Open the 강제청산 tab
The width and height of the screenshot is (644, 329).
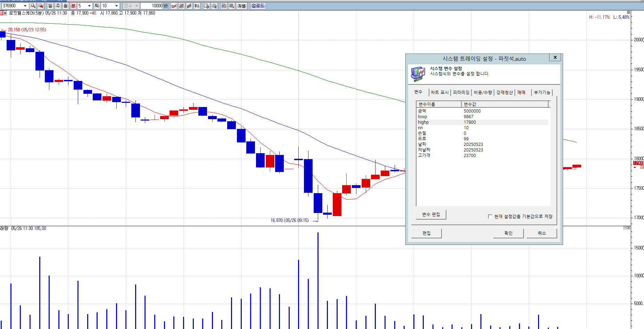[504, 92]
